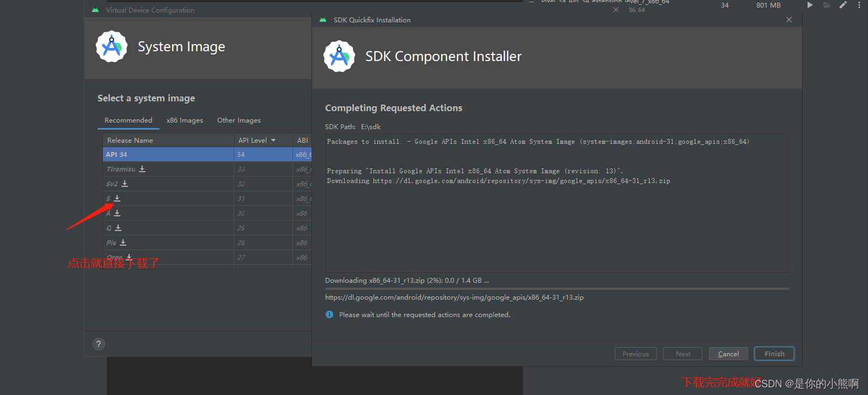
Task: Click the disabled Previous button
Action: point(635,354)
